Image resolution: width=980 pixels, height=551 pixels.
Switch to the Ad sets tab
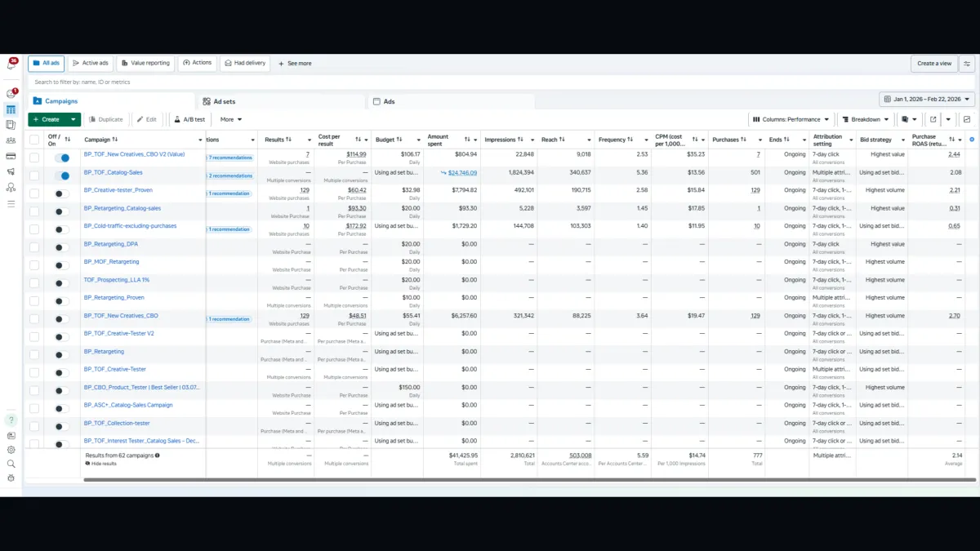[x=224, y=102]
